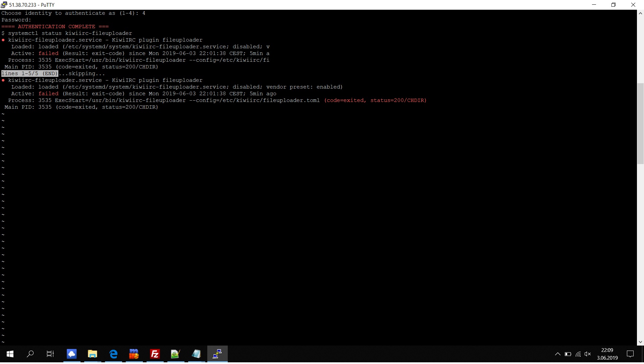644x364 pixels.
Task: Click the terminal scrollbar up arrow
Action: tap(640, 13)
